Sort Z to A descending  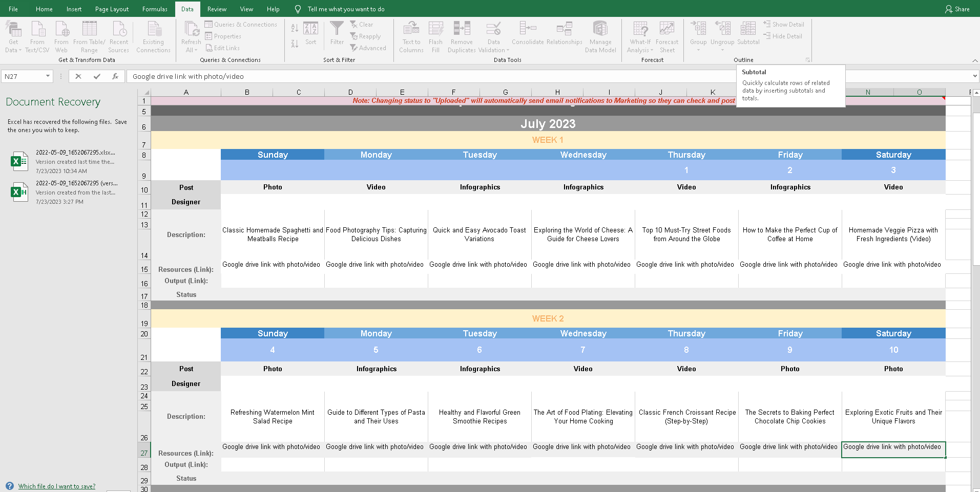click(x=295, y=44)
